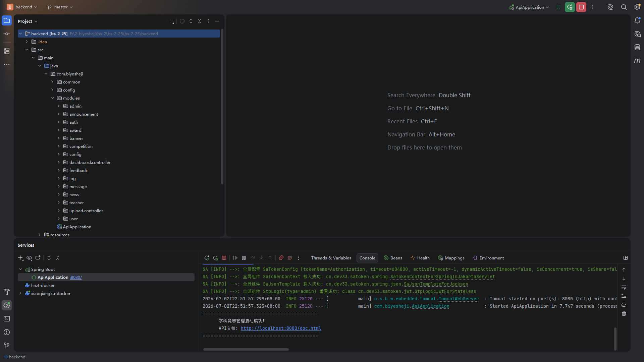Click the :8080/ port link beside ApiApplication
The image size is (644, 362).
click(76, 277)
